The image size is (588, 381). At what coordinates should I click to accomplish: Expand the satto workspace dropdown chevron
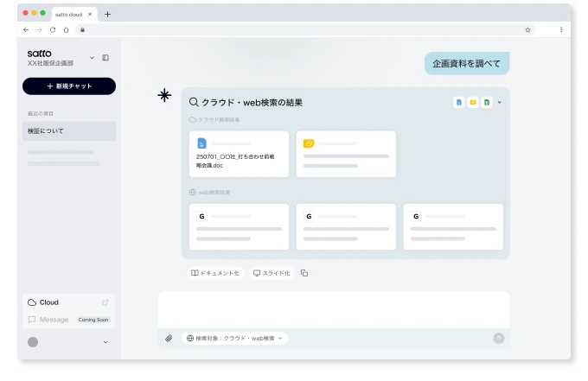[x=92, y=58]
